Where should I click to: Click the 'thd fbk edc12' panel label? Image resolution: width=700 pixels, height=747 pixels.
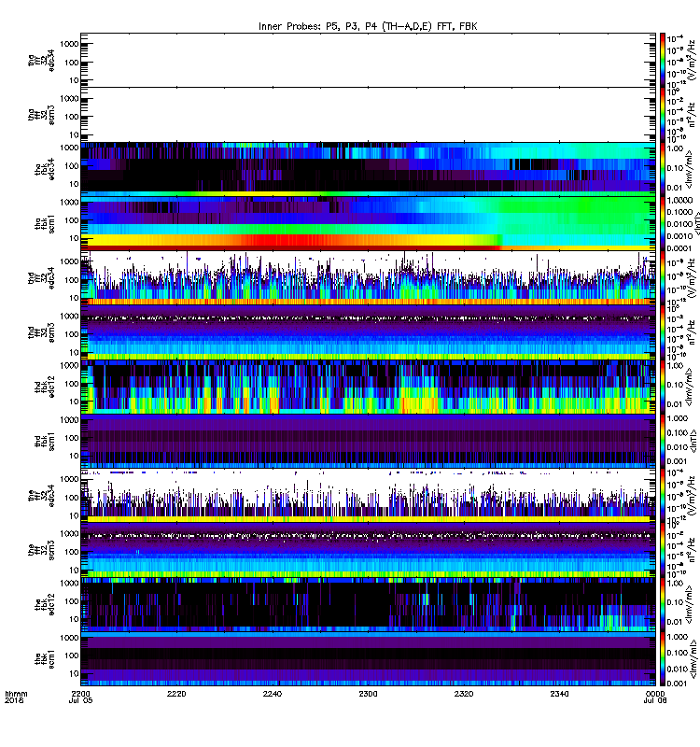pyautogui.click(x=45, y=387)
